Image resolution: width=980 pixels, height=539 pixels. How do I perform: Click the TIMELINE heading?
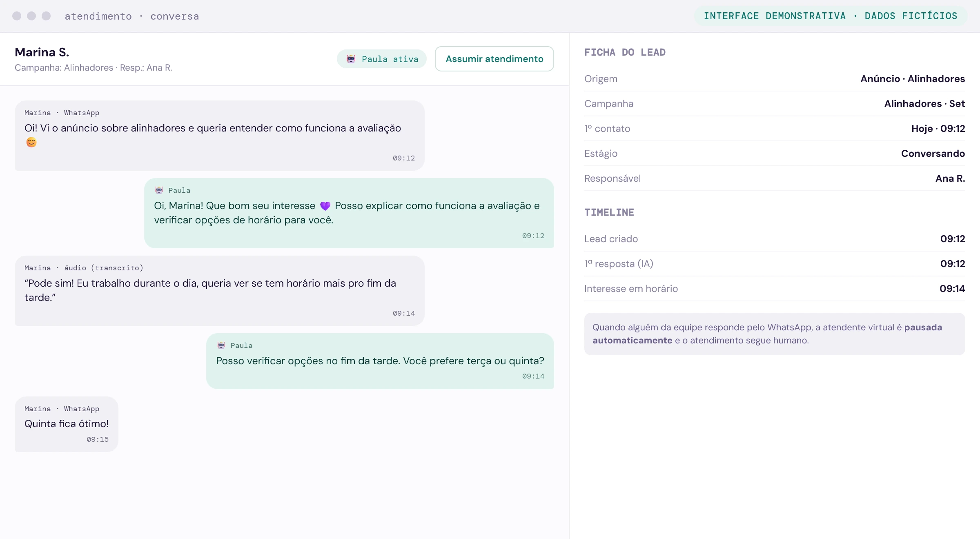(x=609, y=212)
